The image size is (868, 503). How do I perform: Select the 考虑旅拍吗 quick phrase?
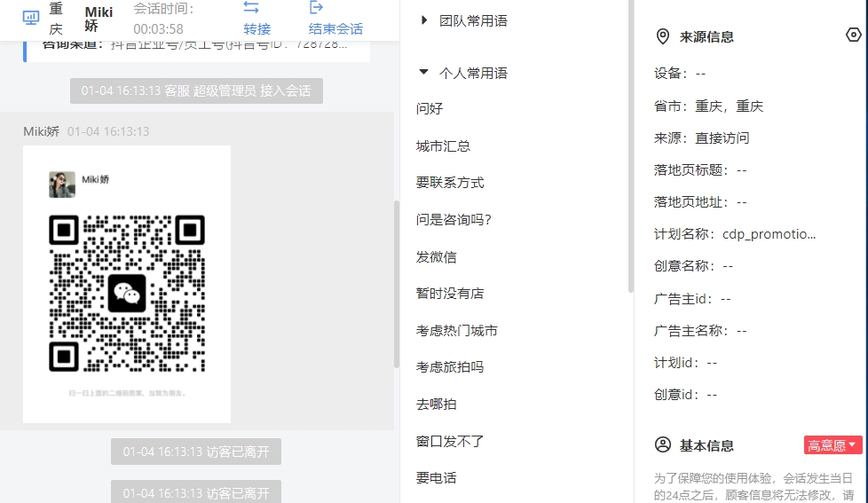pyautogui.click(x=450, y=367)
